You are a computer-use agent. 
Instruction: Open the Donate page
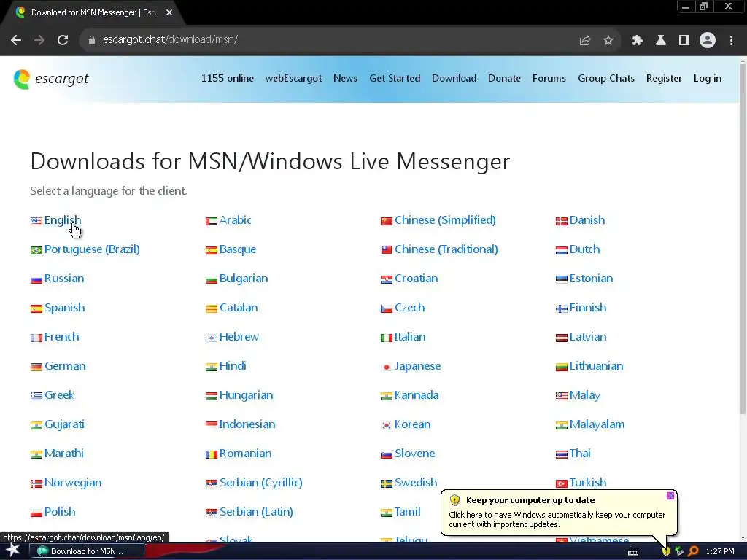(x=505, y=79)
